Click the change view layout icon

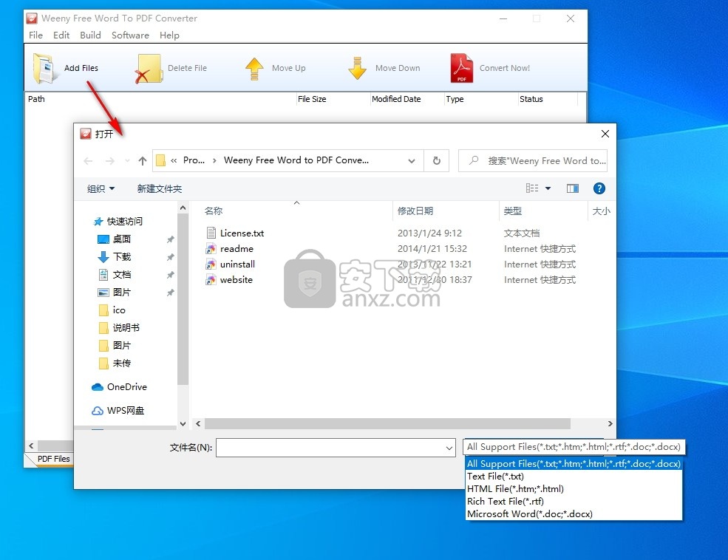click(x=532, y=188)
